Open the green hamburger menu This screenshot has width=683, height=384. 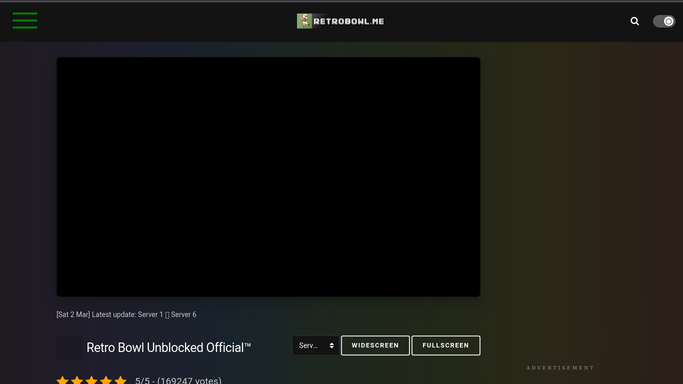(x=25, y=20)
